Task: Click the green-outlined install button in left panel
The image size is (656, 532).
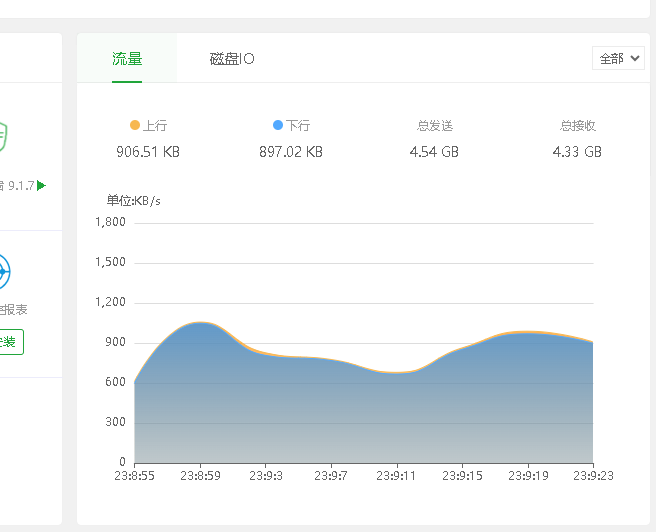Action: [x=11, y=342]
